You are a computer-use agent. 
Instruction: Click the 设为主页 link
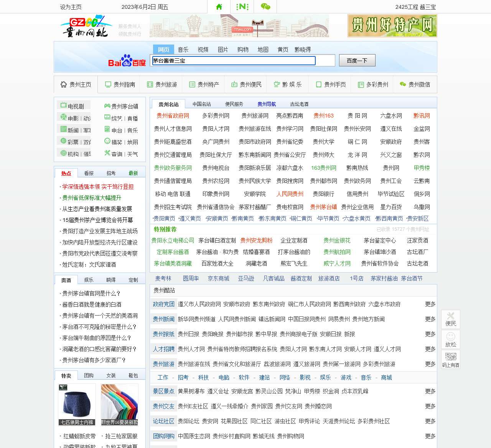(x=71, y=7)
